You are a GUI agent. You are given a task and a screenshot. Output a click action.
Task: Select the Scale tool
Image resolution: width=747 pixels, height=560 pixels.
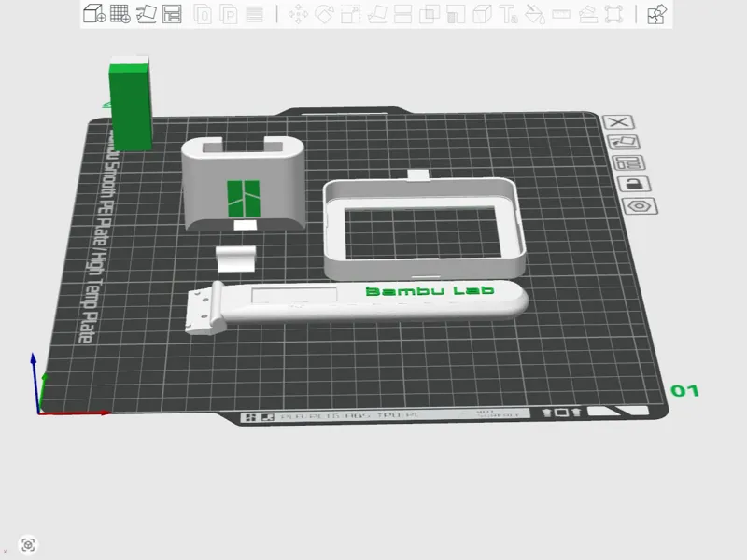pos(351,14)
